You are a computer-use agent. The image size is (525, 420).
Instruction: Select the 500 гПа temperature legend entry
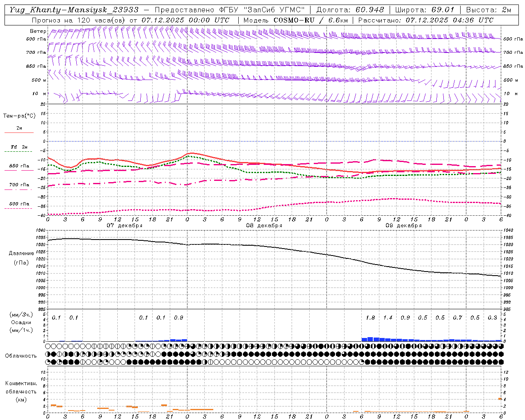(19, 204)
